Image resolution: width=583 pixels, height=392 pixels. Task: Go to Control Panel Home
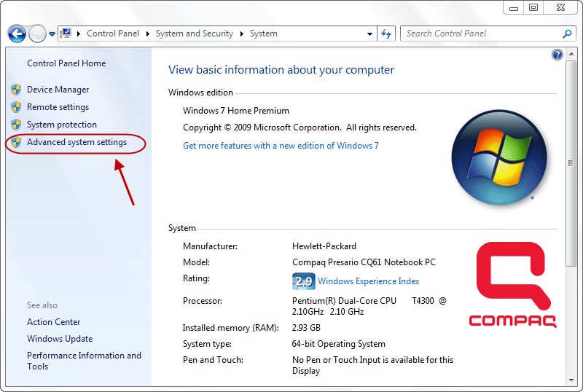coord(66,63)
